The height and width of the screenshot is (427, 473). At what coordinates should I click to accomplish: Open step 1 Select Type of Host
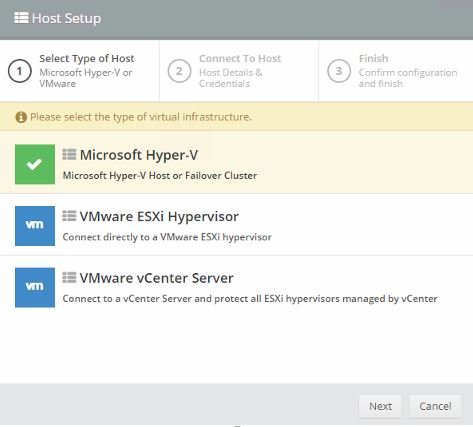[x=79, y=71]
